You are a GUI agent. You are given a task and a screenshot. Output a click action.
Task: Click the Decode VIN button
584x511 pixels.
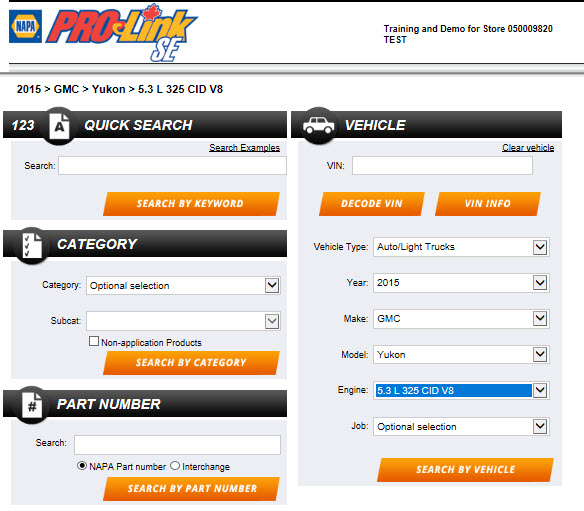(372, 204)
